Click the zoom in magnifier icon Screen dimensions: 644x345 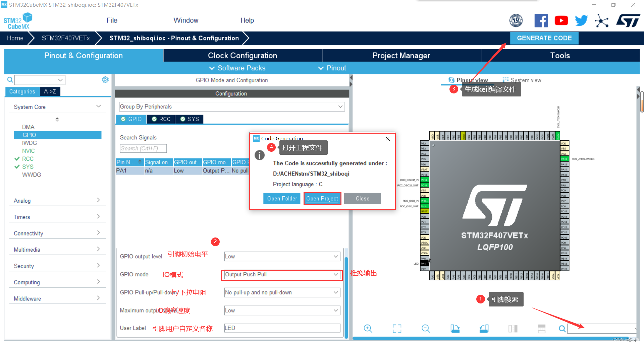368,329
